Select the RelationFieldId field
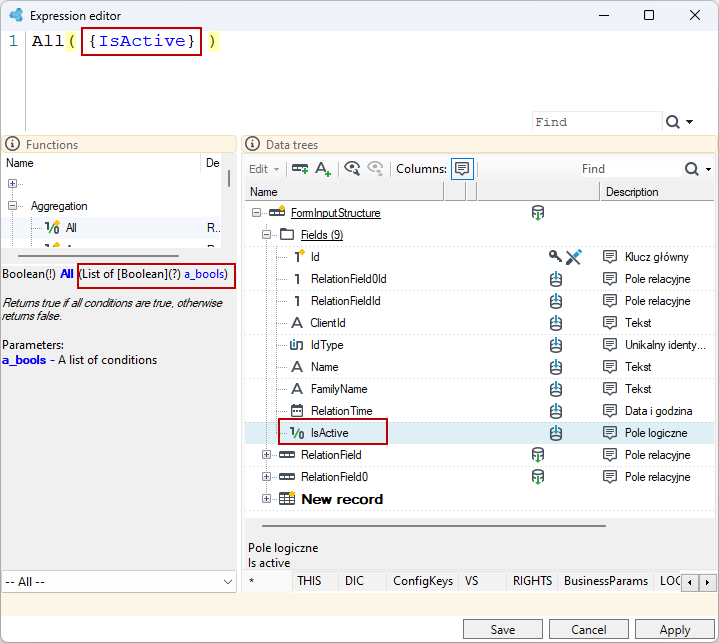 346,301
